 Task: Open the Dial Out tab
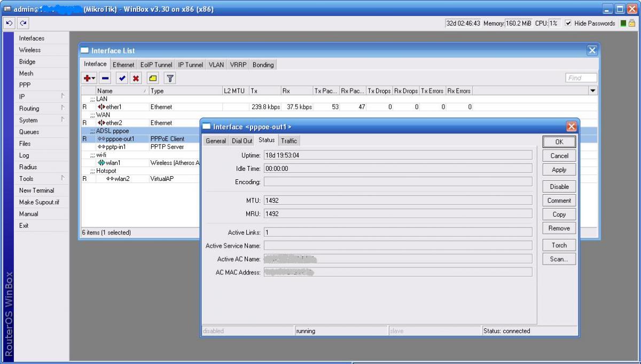pos(242,141)
